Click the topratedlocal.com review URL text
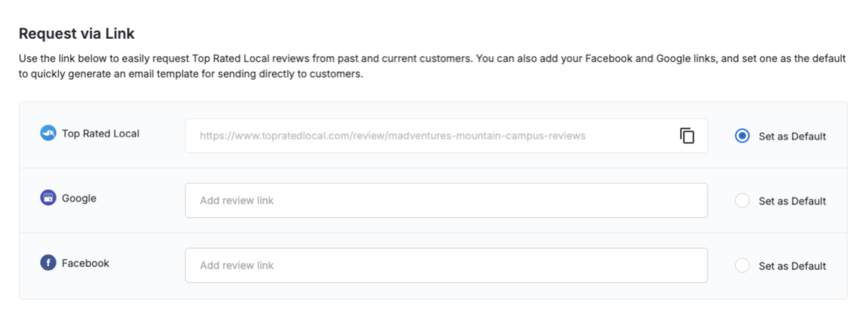868x315 pixels. click(392, 136)
